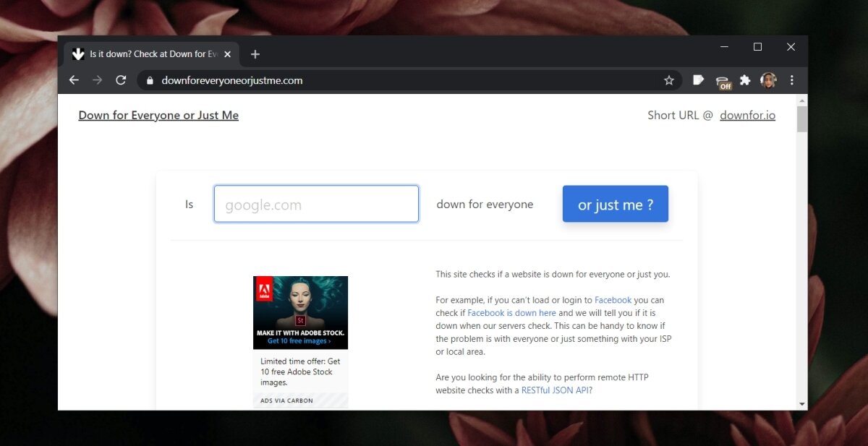This screenshot has width=868, height=446.
Task: Click the lock icon in the address bar
Action: coord(150,80)
